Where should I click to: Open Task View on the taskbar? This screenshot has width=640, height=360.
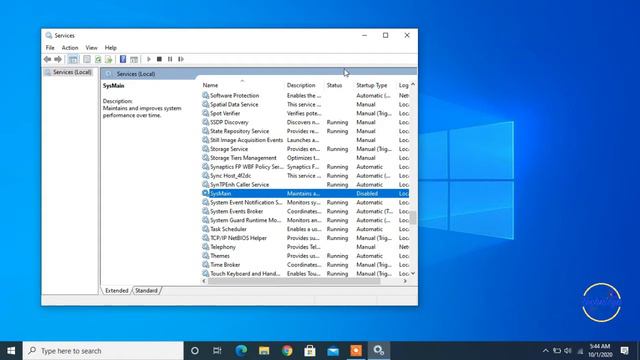pyautogui.click(x=217, y=351)
